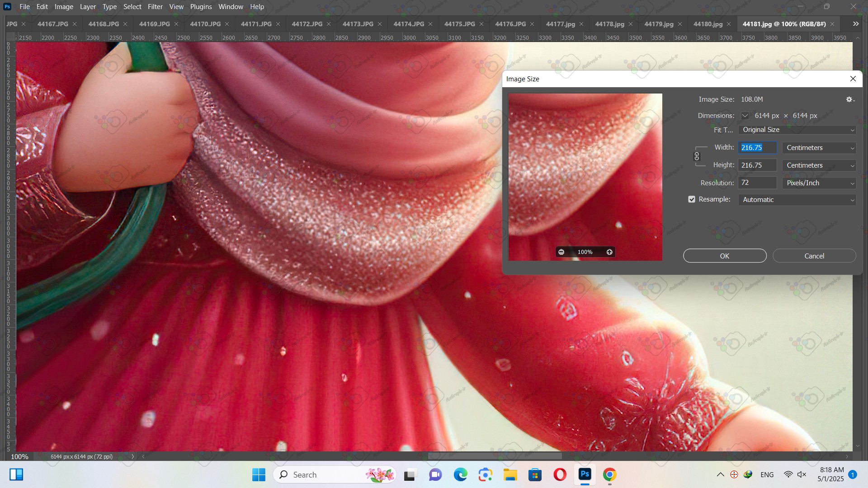Click the Image Size preview thumbnail
The image size is (868, 488).
click(x=585, y=177)
